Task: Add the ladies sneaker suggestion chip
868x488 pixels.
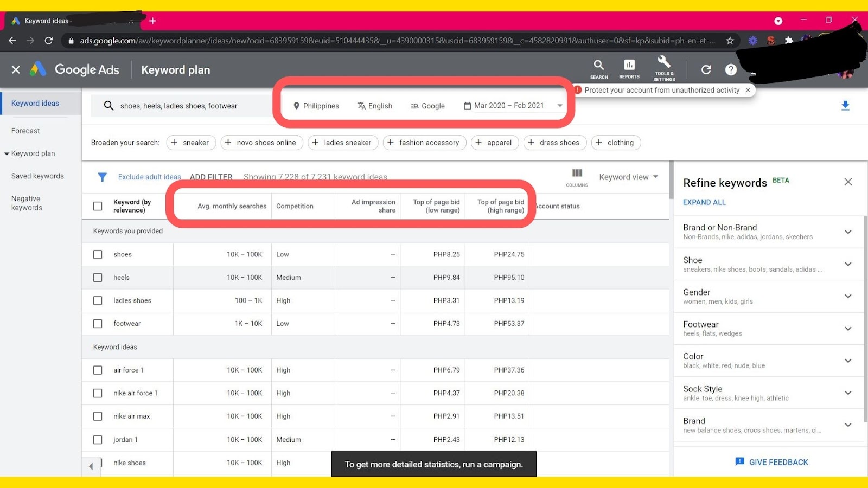Action: pyautogui.click(x=343, y=143)
